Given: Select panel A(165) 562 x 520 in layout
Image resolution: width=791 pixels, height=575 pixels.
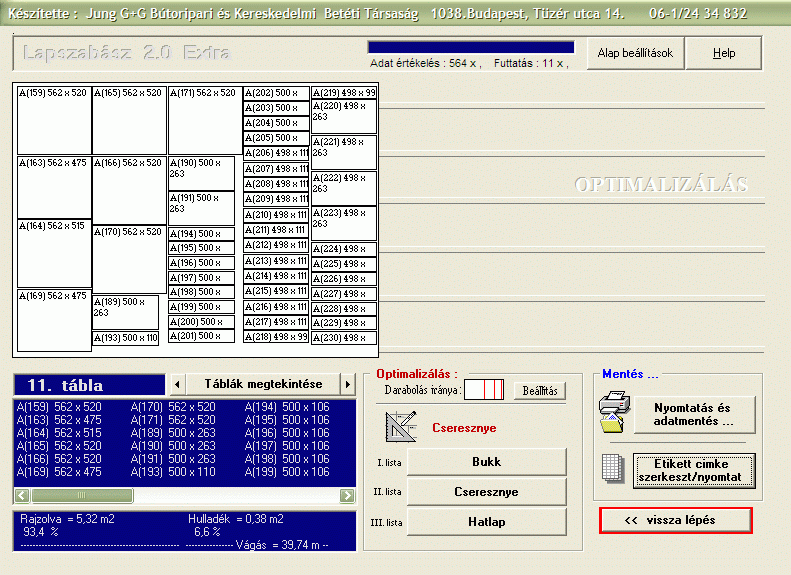Looking at the screenshot, I should tap(129, 121).
